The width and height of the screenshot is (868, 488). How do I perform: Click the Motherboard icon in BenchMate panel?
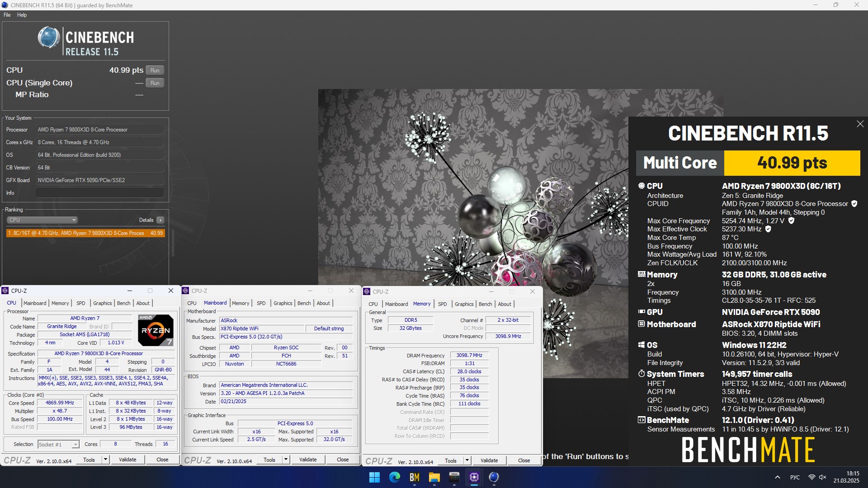(x=641, y=324)
